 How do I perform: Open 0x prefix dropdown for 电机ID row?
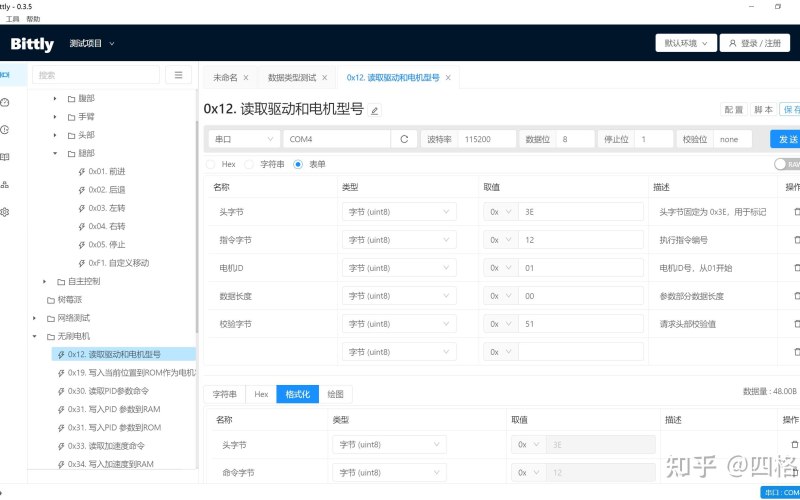501,268
